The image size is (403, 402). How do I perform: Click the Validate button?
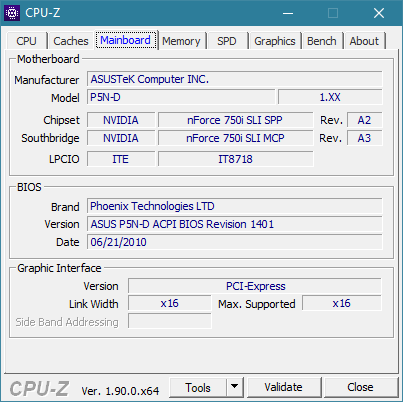(x=284, y=387)
